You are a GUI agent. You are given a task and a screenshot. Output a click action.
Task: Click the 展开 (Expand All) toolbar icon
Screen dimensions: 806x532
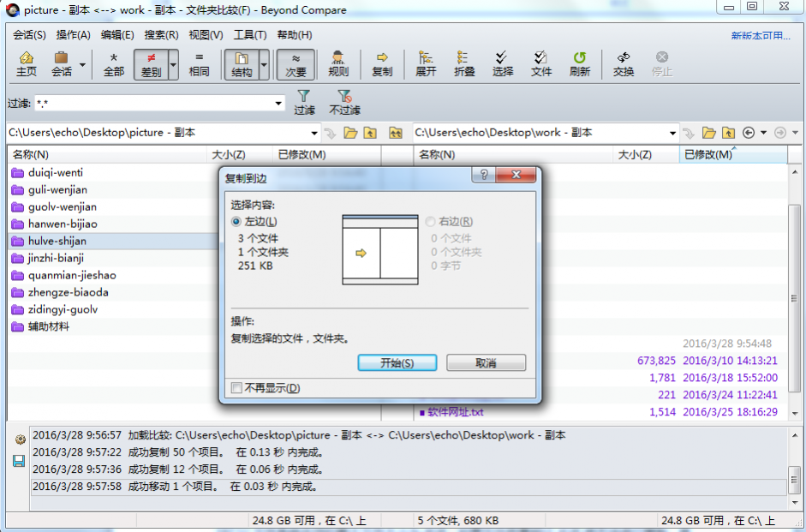pyautogui.click(x=425, y=64)
